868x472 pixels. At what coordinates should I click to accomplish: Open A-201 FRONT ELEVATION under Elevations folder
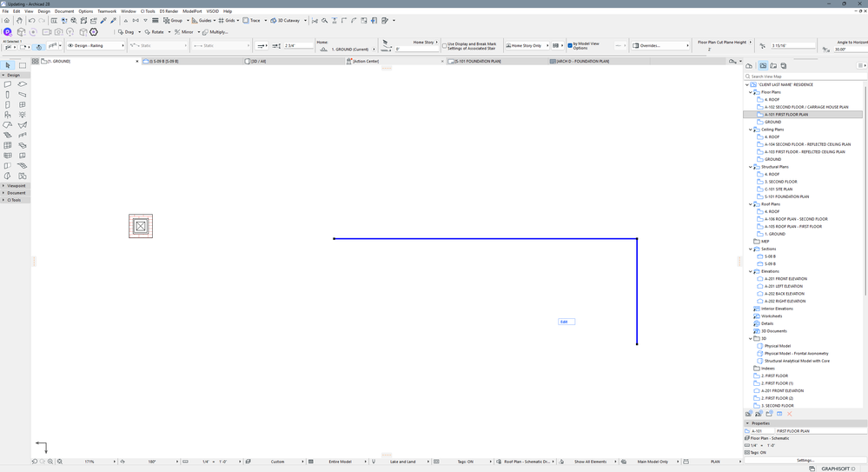[785, 279]
